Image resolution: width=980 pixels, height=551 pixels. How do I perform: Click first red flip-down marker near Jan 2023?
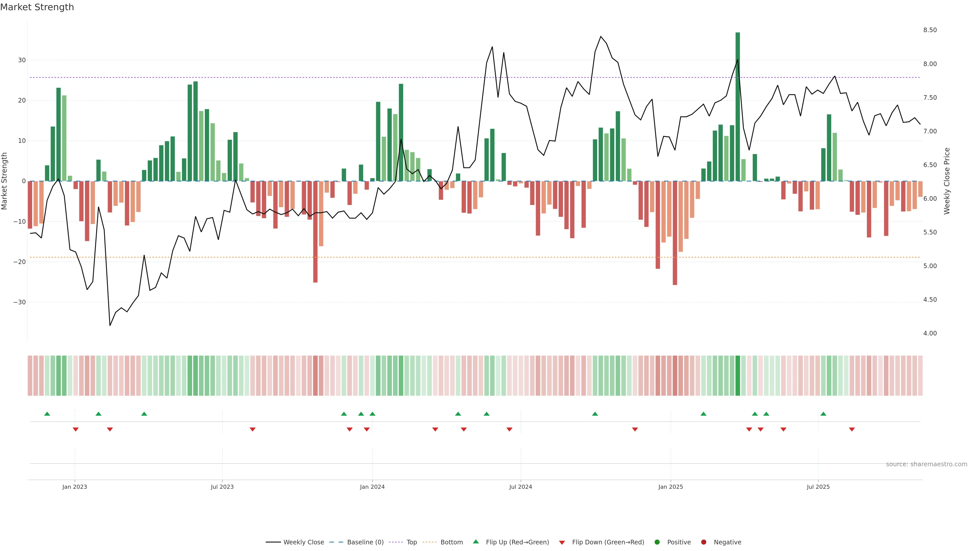point(76,429)
